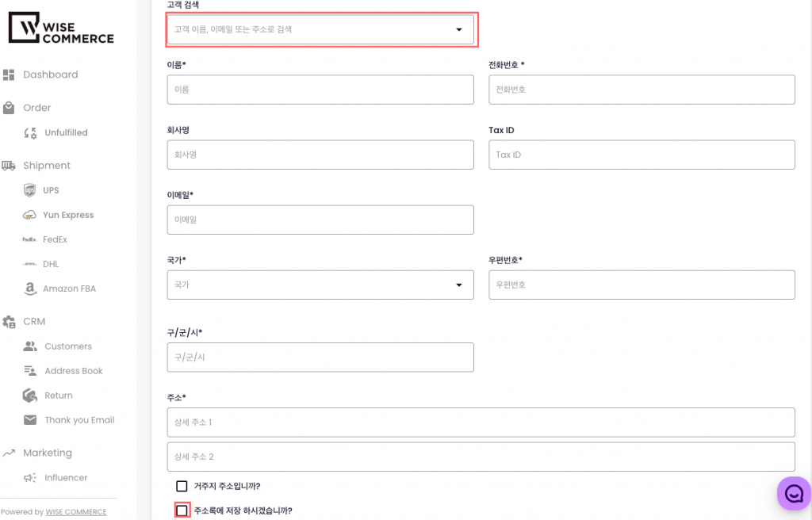Open the Unfulfilled orders menu item
The height and width of the screenshot is (520, 812).
(x=66, y=132)
